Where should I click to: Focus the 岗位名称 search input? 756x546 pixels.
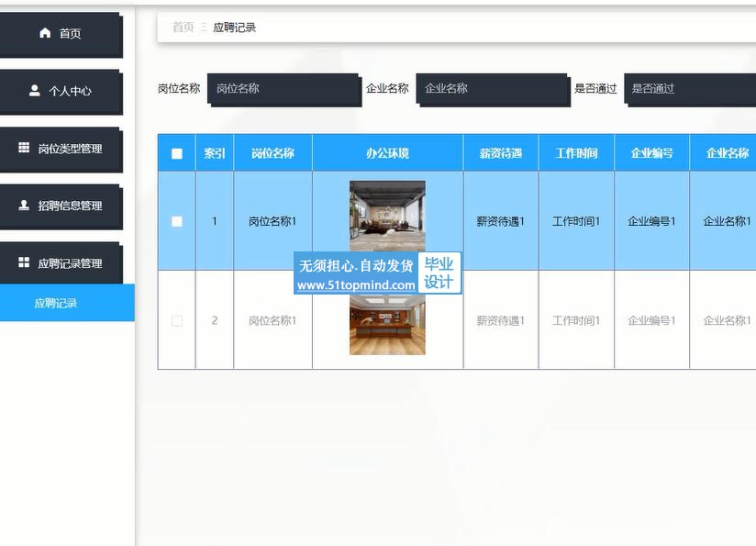(284, 89)
